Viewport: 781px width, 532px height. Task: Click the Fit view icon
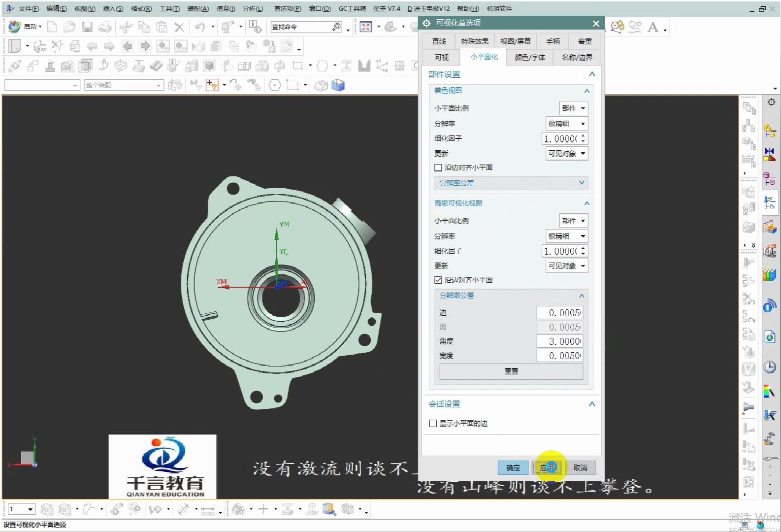366,27
